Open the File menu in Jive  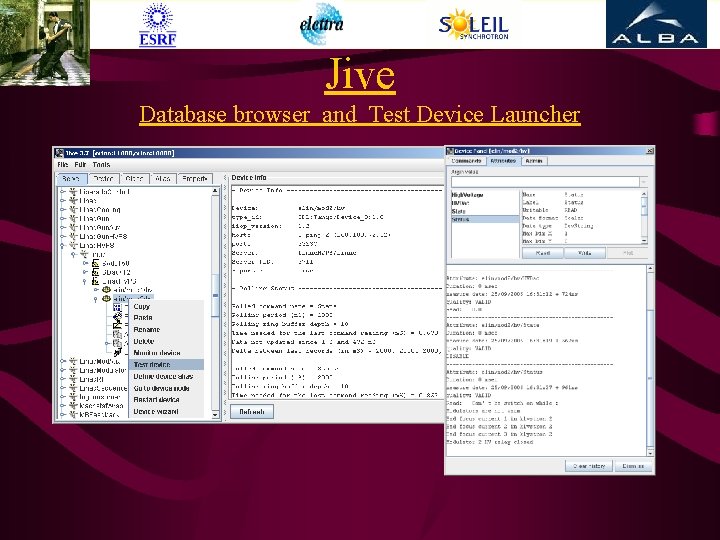pos(63,164)
